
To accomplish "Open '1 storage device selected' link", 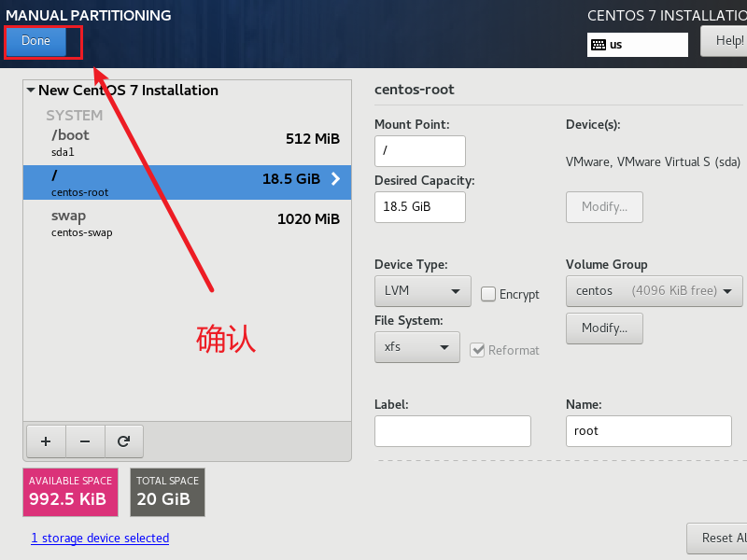I will pos(100,539).
